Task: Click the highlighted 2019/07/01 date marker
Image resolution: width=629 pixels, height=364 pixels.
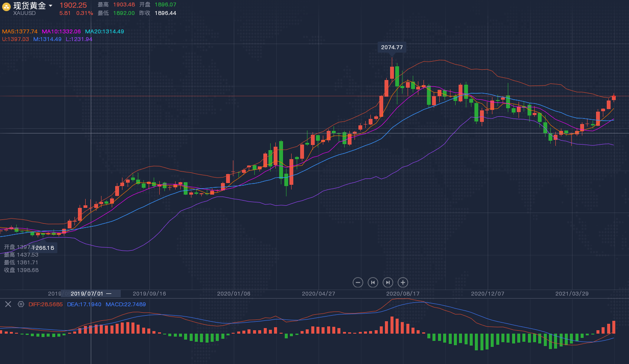Action: point(87,294)
